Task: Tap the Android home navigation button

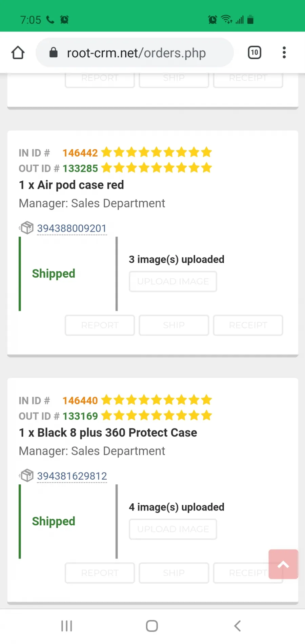Action: 152,626
